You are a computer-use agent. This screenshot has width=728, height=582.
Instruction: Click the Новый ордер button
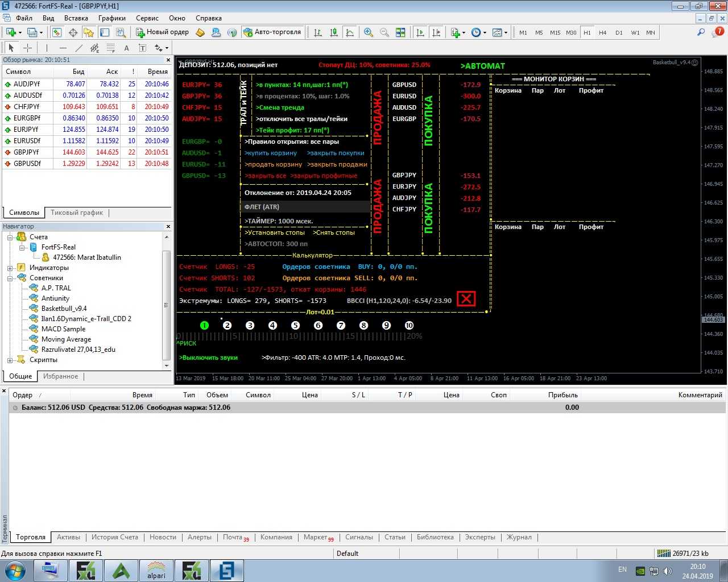(x=162, y=32)
